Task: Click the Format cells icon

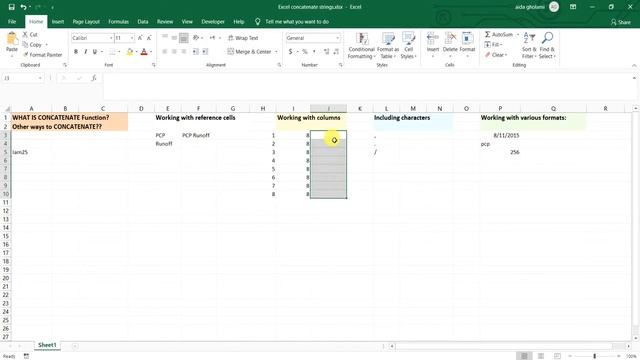Action: pos(467,39)
